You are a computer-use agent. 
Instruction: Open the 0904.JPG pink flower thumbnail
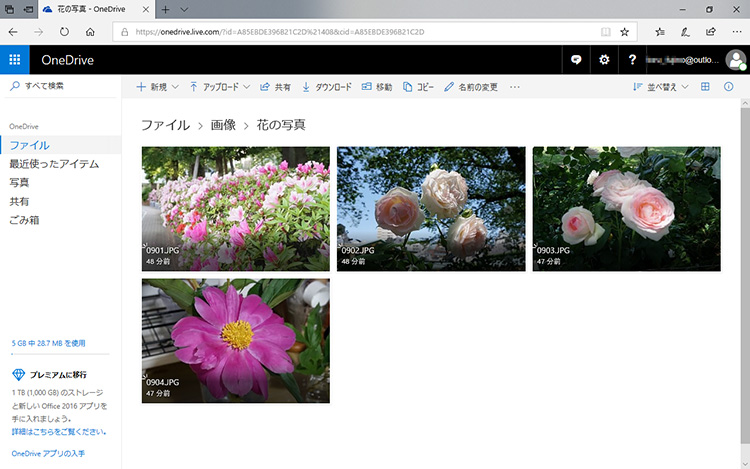coord(235,340)
